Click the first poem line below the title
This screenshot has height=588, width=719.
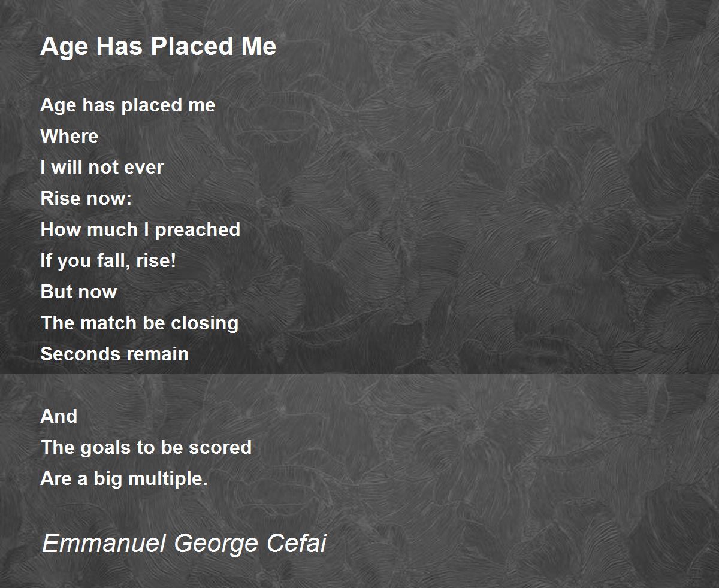[x=128, y=105]
